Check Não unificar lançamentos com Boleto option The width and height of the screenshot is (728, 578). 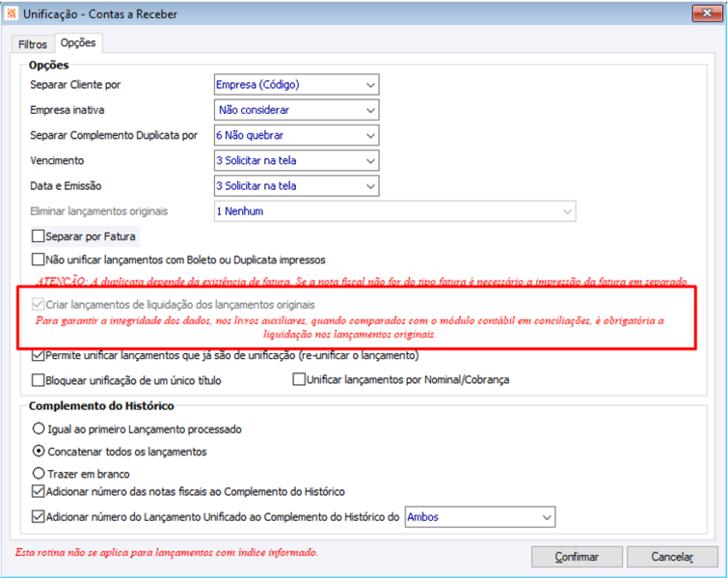click(x=38, y=260)
